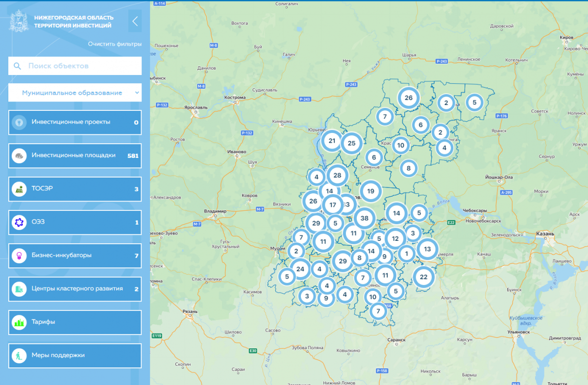Image resolution: width=588 pixels, height=385 pixels.
Task: Open the Муниципальное образование dropdown
Action: pos(75,93)
